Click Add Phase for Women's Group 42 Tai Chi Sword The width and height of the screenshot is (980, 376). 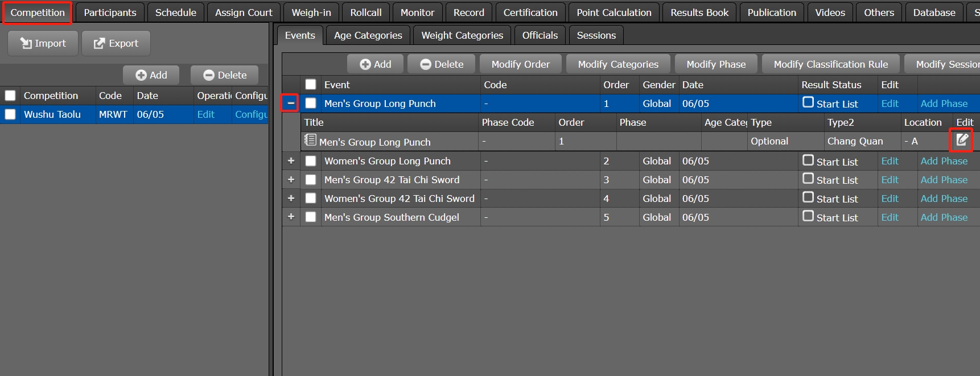click(x=944, y=199)
